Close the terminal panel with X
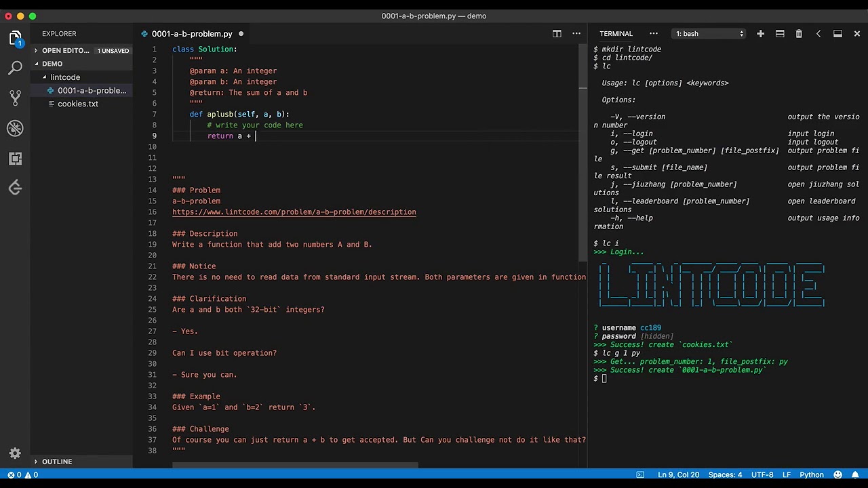Image resolution: width=868 pixels, height=488 pixels. coord(857,33)
